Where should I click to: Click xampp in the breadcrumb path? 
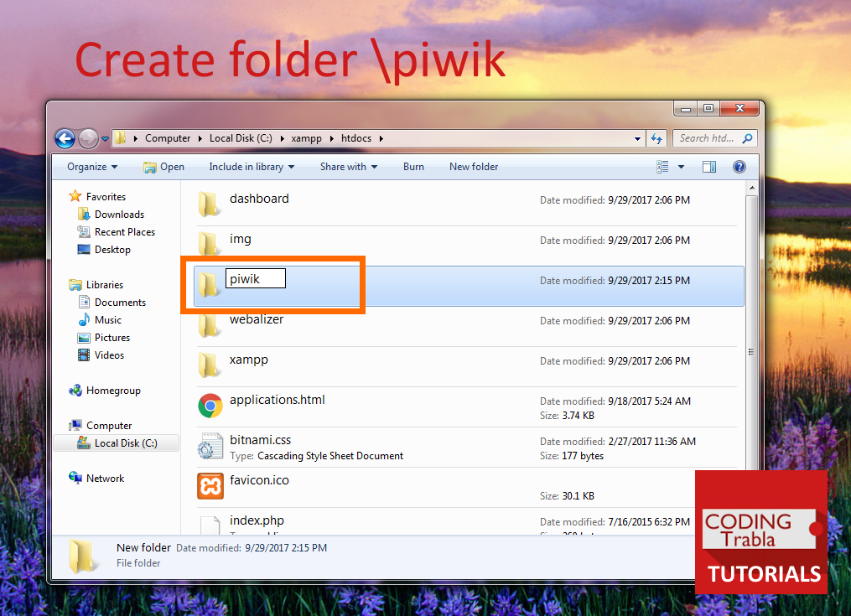307,138
